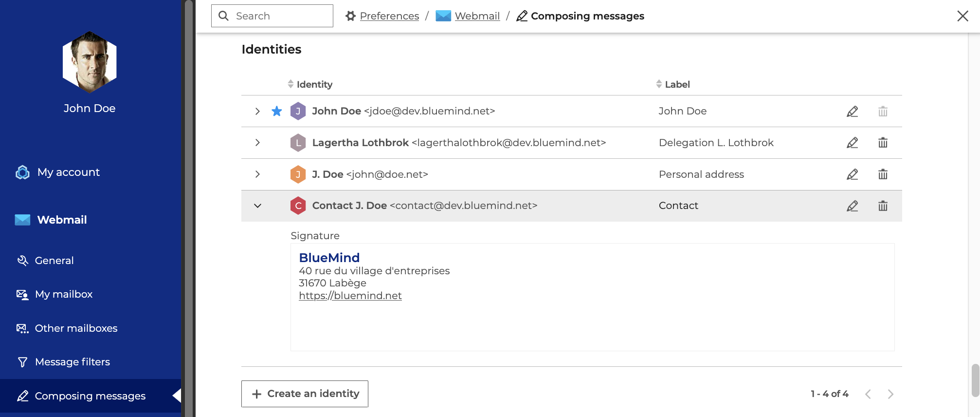Delete the Contact J. Doe identity
The image size is (980, 417).
point(883,206)
